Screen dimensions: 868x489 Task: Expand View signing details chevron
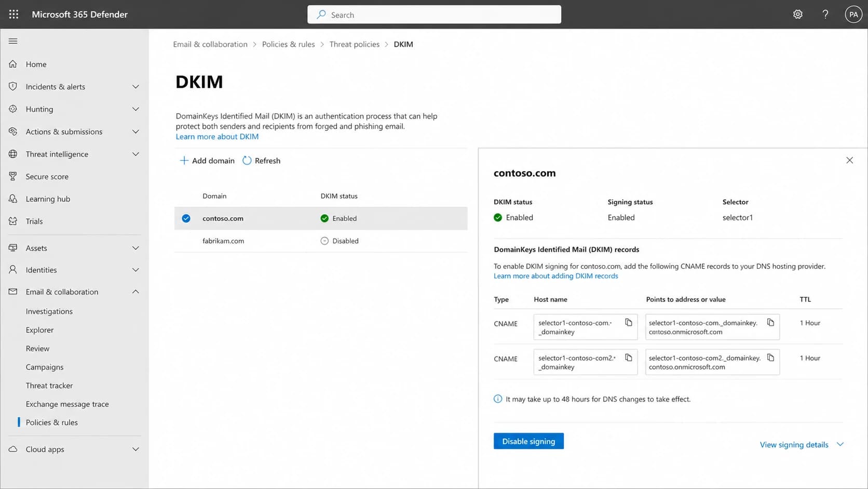(x=840, y=444)
